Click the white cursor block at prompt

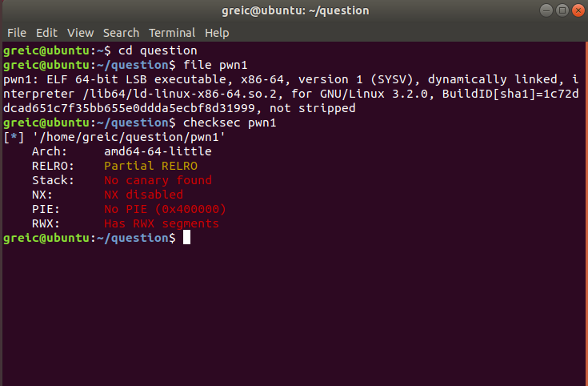pos(186,238)
